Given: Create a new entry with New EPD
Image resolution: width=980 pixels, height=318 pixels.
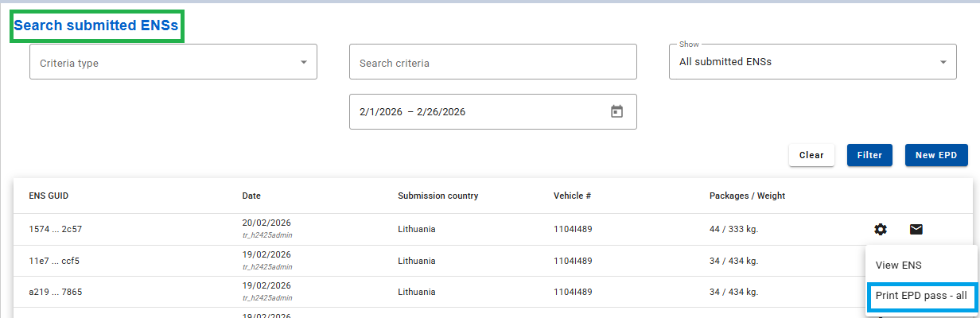Looking at the screenshot, I should click(935, 155).
